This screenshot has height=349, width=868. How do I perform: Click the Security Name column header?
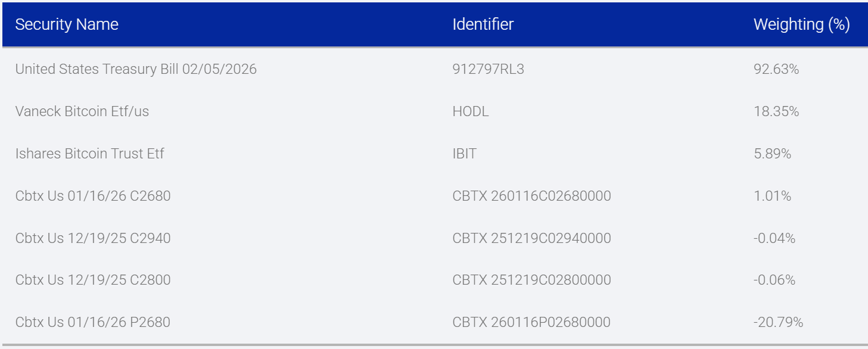(67, 24)
